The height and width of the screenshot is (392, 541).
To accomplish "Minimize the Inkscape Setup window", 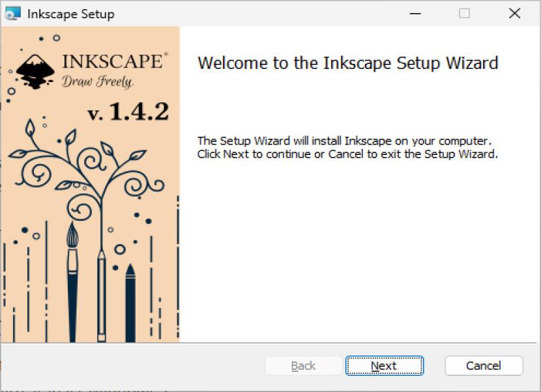I will click(x=415, y=12).
